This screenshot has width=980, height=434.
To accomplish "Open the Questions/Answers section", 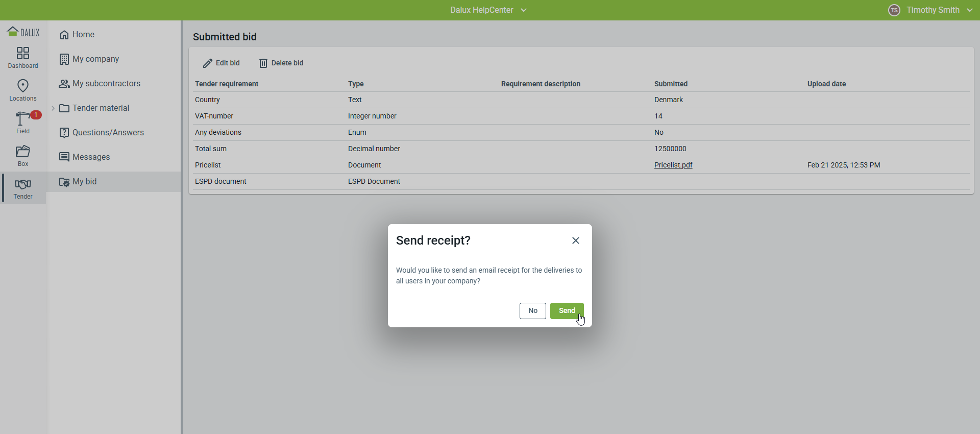I will [x=108, y=133].
